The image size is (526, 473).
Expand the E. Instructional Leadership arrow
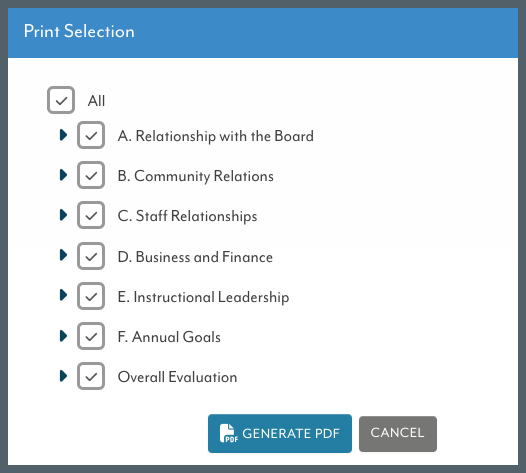[x=63, y=295]
